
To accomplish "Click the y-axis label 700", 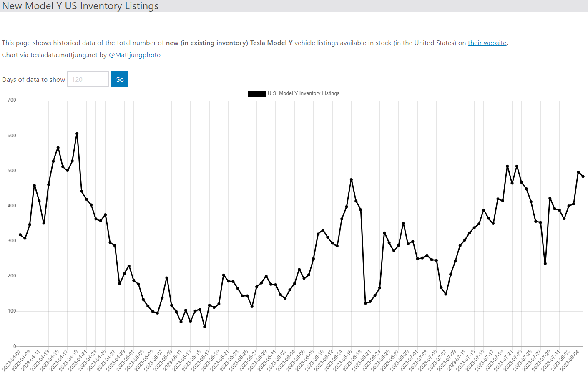I will pyautogui.click(x=12, y=100).
